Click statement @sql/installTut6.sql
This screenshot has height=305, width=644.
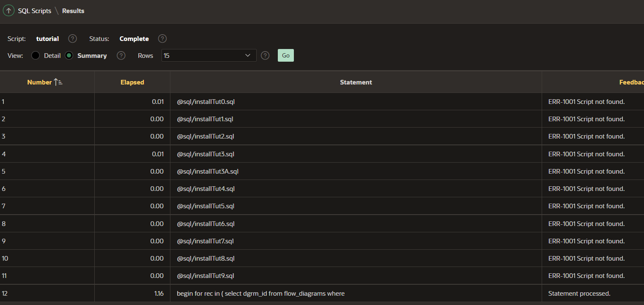[x=206, y=224]
